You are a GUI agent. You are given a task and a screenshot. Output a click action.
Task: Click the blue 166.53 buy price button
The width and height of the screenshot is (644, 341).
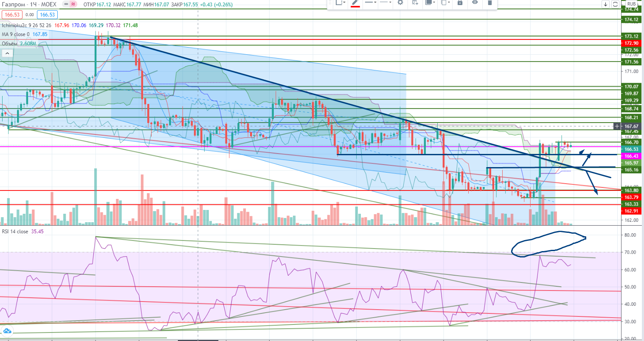(47, 15)
